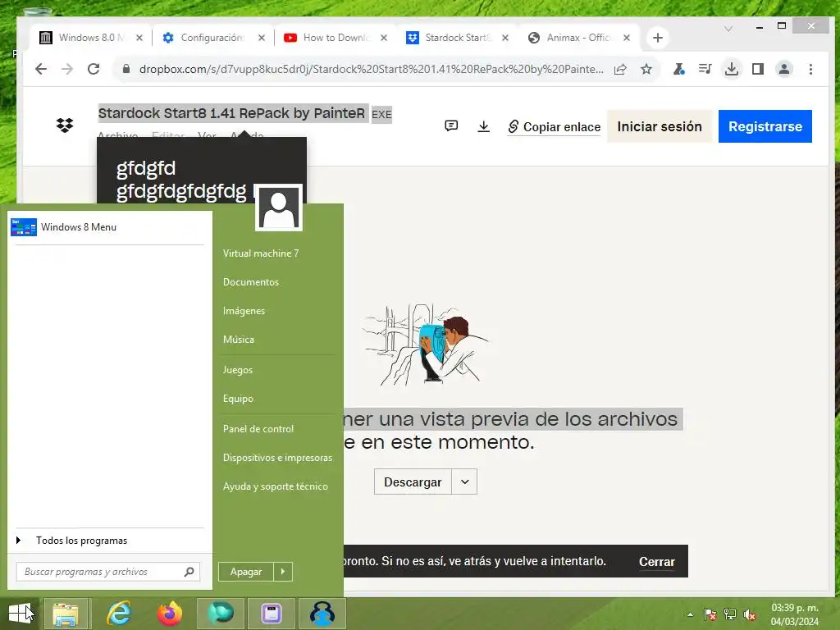Screen dimensions: 840x630
Task: Open the media control icon
Action: (x=705, y=69)
